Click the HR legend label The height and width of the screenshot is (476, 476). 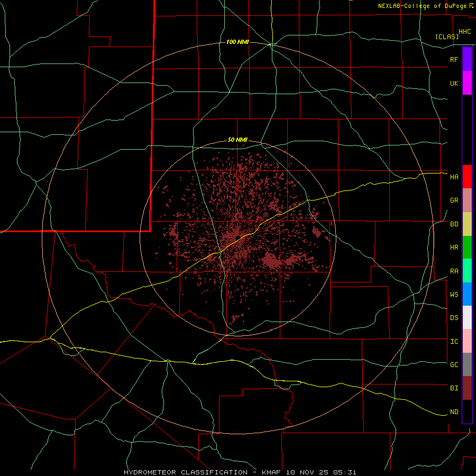(454, 248)
